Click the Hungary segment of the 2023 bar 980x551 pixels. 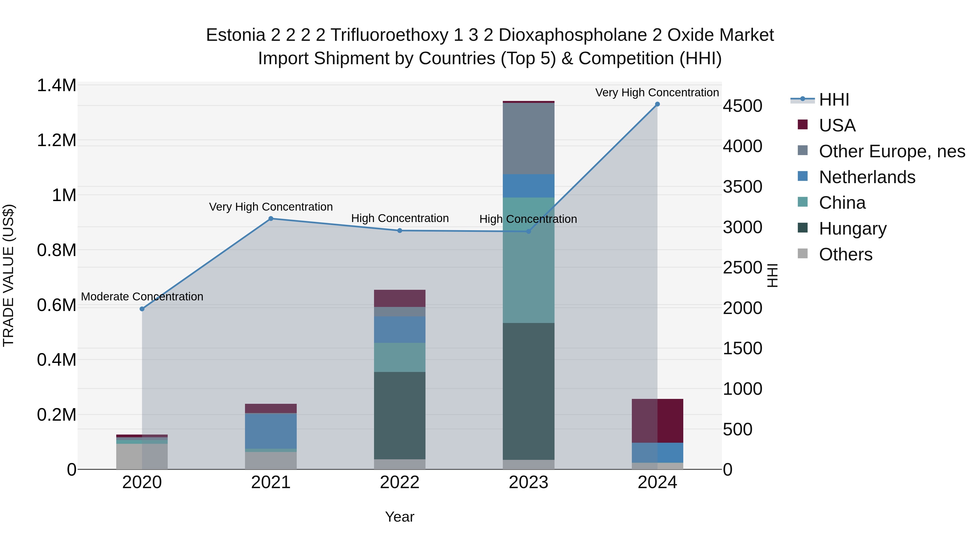(528, 392)
